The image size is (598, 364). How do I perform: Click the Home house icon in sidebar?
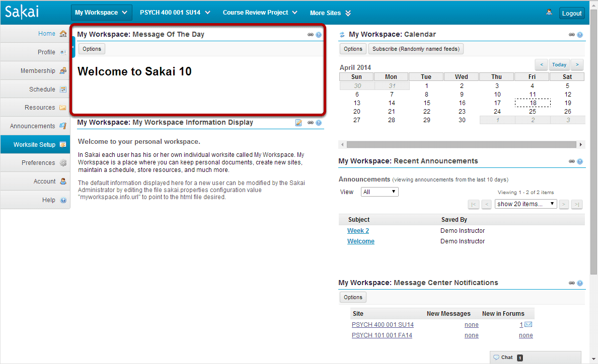(x=63, y=34)
